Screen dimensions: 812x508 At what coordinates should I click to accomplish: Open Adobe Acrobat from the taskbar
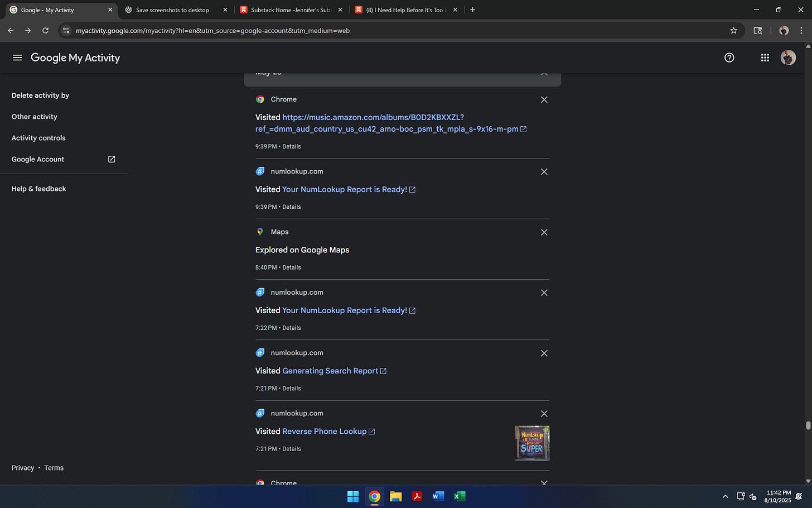click(417, 496)
